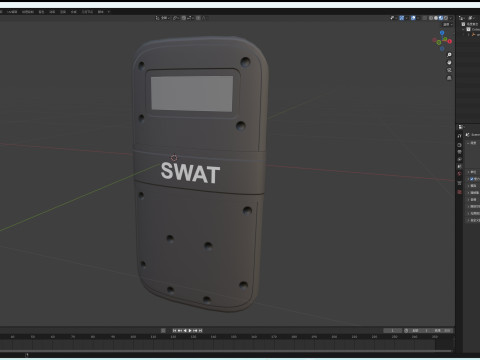480x360 pixels.
Task: Click the negative Z axis gizmo circle
Action: pos(442,49)
